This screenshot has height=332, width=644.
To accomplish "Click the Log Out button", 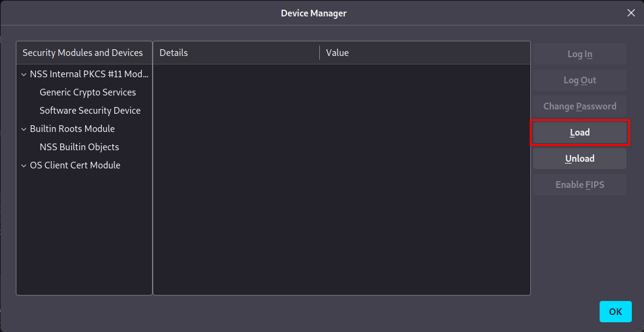I will (580, 80).
